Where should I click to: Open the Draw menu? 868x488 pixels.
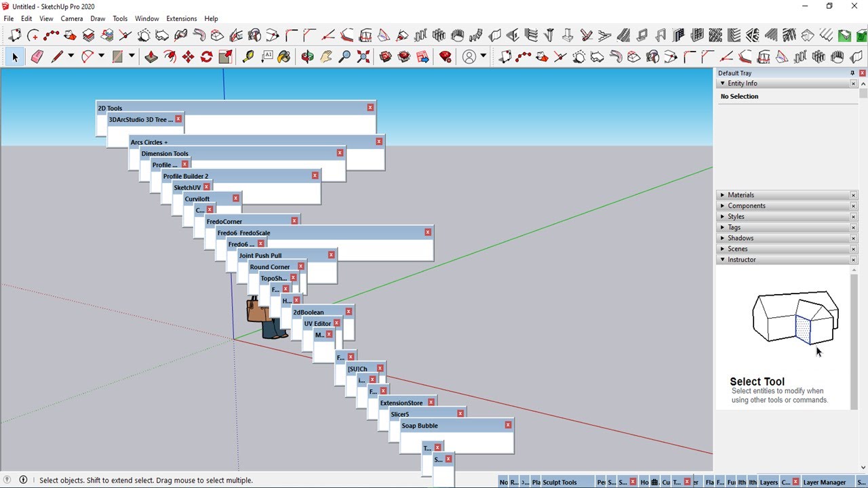coord(98,19)
